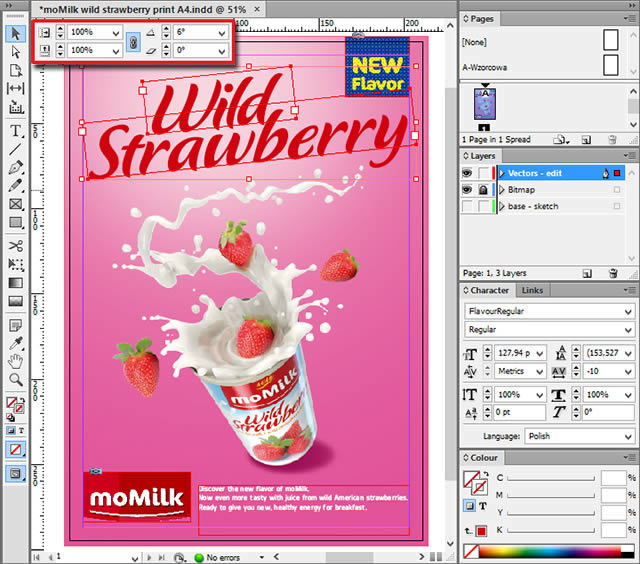
Task: Select the Pencil tool
Action: [16, 186]
